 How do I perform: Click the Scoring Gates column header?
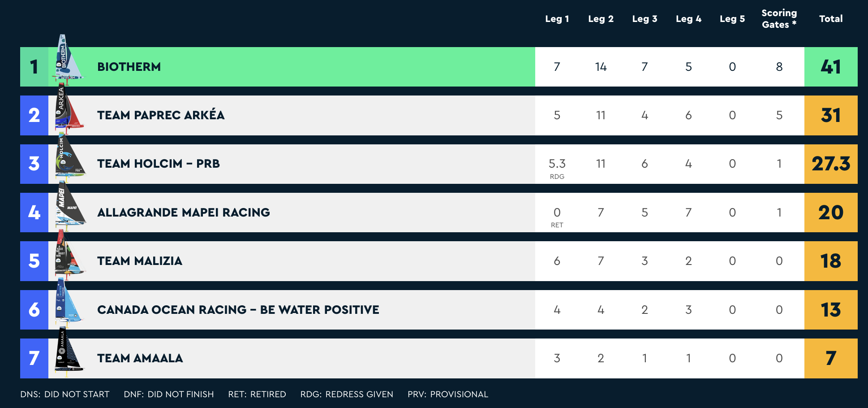[779, 19]
